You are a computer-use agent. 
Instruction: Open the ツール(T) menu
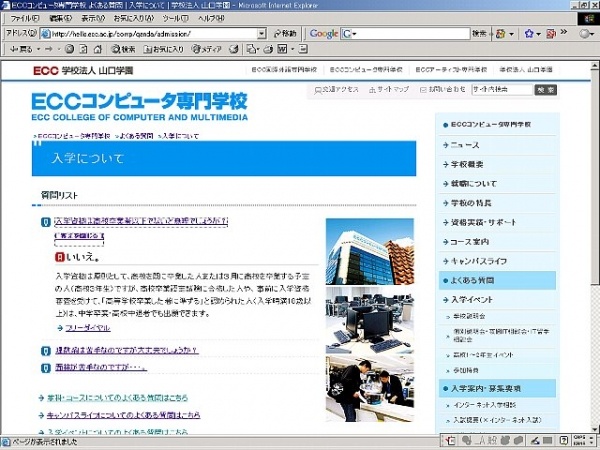[x=176, y=18]
